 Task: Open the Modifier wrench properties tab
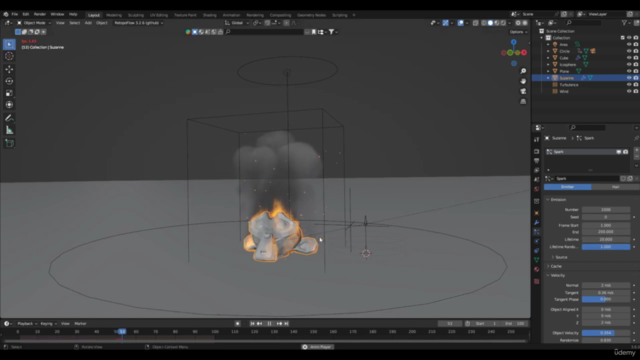click(x=536, y=222)
